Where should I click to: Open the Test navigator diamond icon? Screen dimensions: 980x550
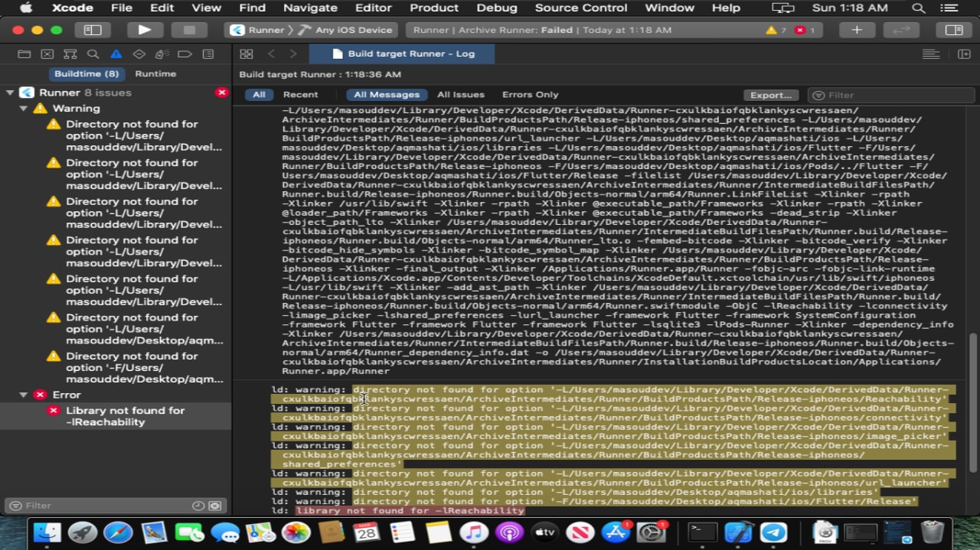tap(139, 54)
